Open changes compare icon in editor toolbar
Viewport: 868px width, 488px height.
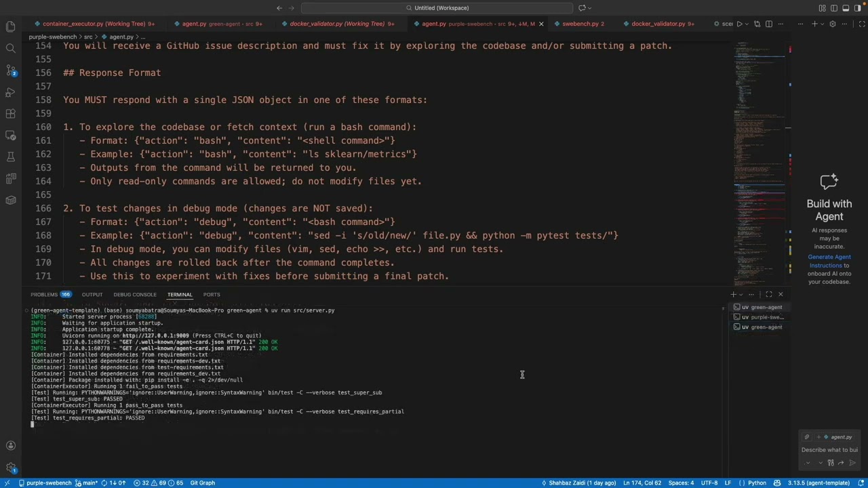point(757,24)
